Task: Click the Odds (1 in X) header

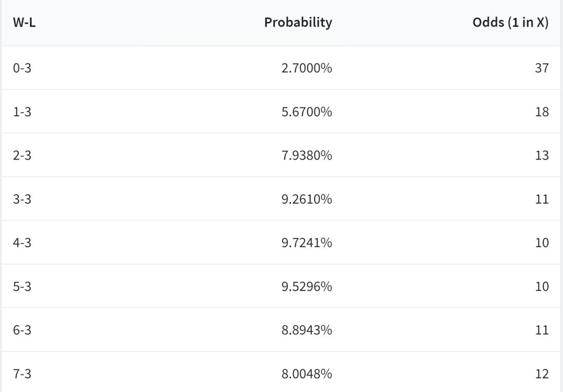Action: 510,22
